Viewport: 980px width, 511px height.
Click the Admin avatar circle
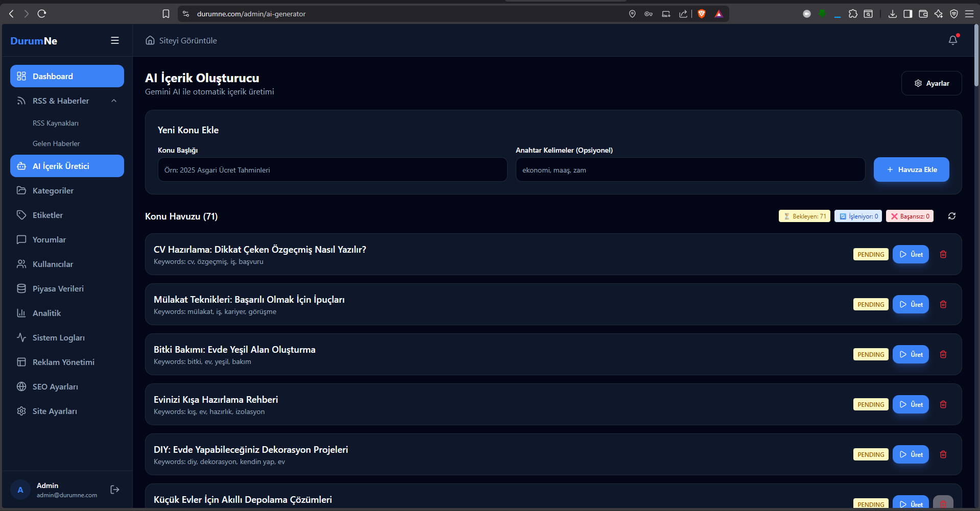point(20,490)
